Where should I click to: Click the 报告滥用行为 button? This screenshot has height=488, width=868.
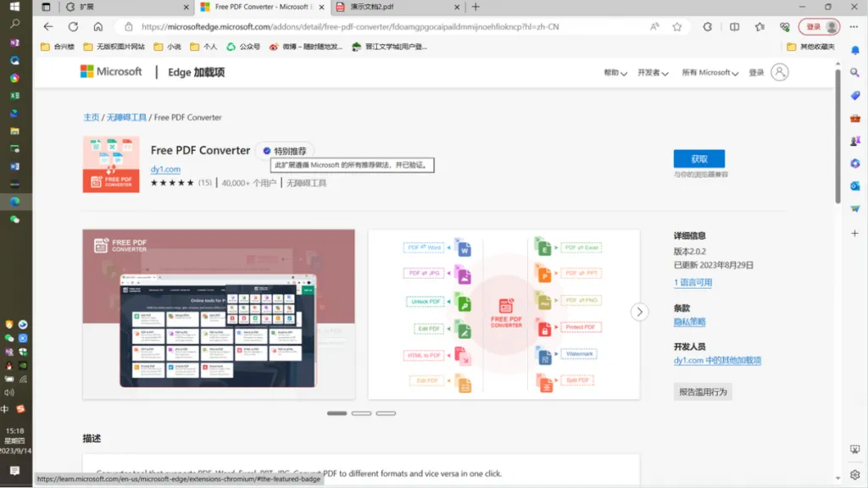click(703, 391)
